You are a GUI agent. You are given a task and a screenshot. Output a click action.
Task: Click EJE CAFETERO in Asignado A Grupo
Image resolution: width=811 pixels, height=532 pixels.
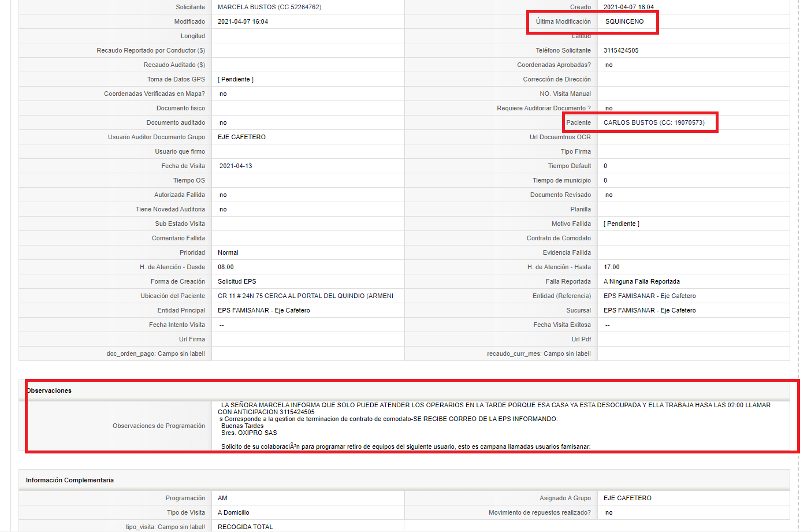click(x=627, y=498)
